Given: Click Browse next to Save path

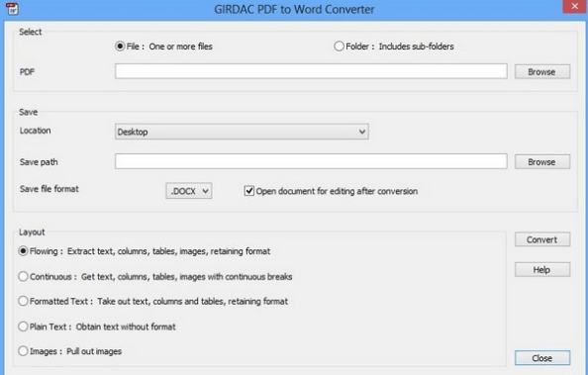Looking at the screenshot, I should [x=542, y=161].
